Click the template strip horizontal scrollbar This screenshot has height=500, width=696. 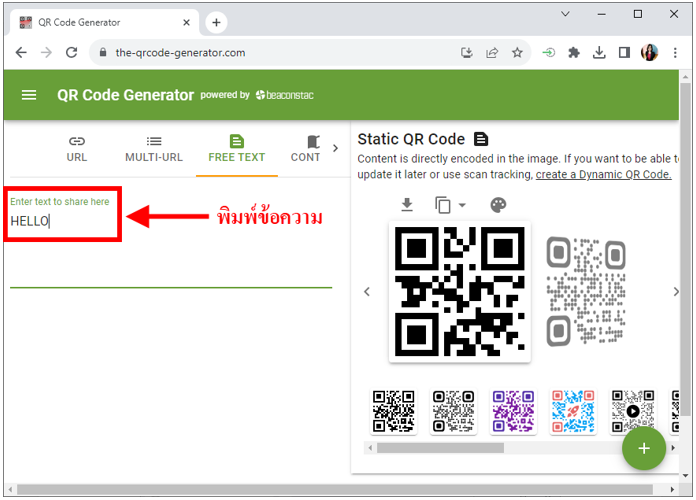[x=440, y=448]
